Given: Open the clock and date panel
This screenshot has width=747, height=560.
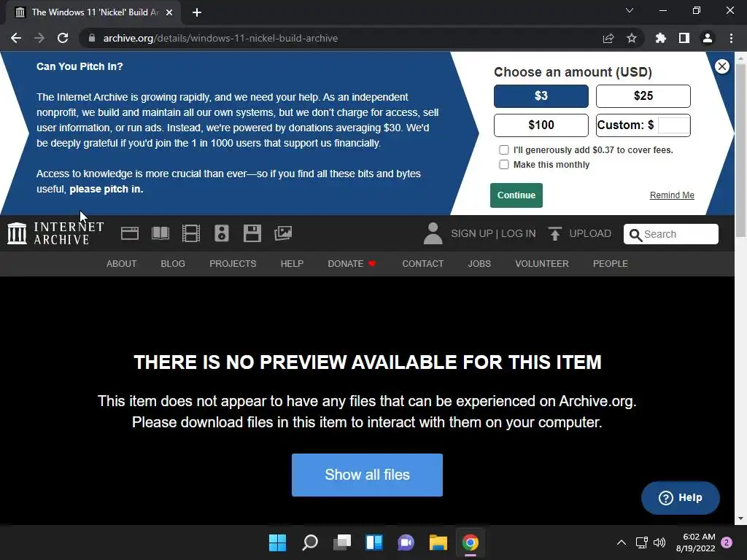Looking at the screenshot, I should 695,542.
